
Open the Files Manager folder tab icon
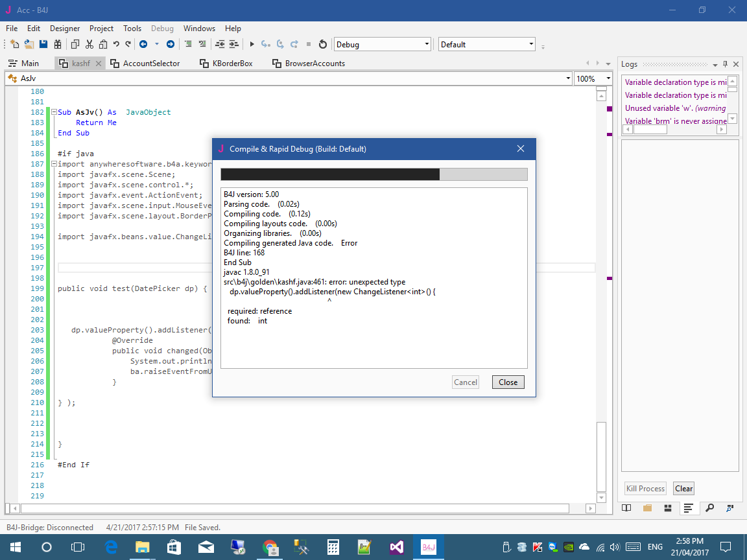pyautogui.click(x=648, y=508)
